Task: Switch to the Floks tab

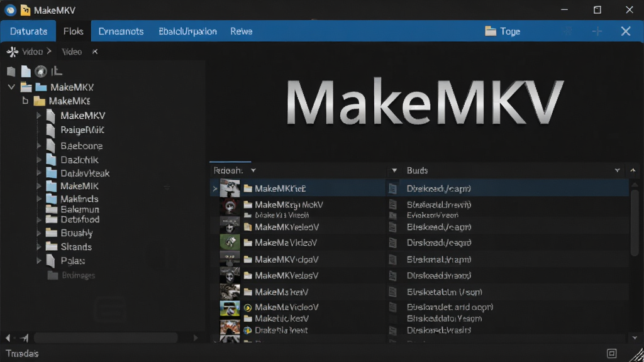Action: 73,31
